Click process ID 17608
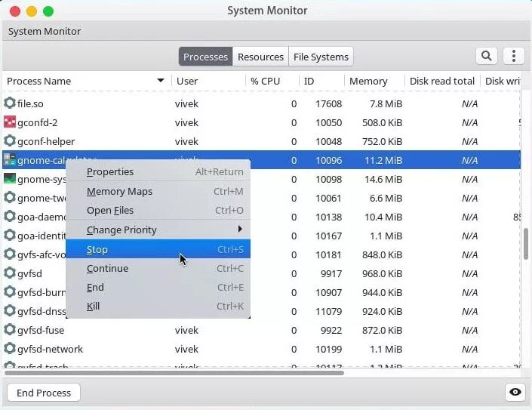 [329, 103]
